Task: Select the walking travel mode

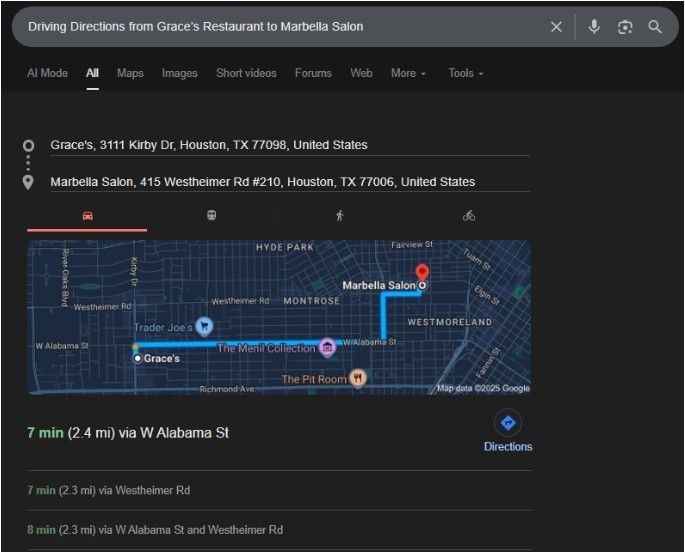Action: pos(340,215)
